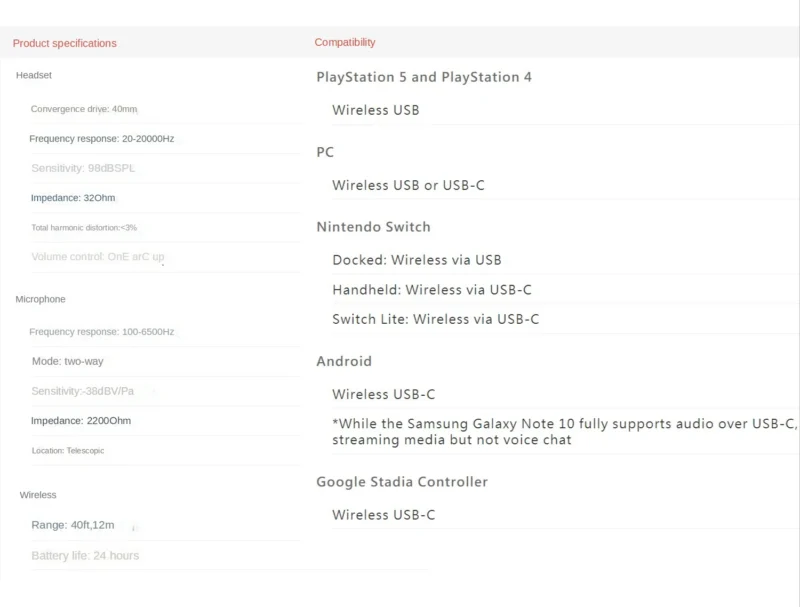Select the Nintendo Switch heading
Viewport: 800px width, 607px height.
coord(373,227)
